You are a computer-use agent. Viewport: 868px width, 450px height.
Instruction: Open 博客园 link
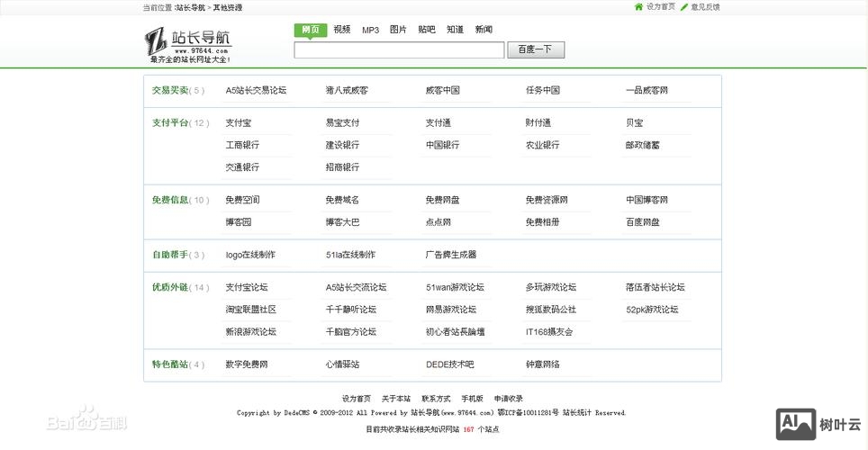[x=238, y=222]
